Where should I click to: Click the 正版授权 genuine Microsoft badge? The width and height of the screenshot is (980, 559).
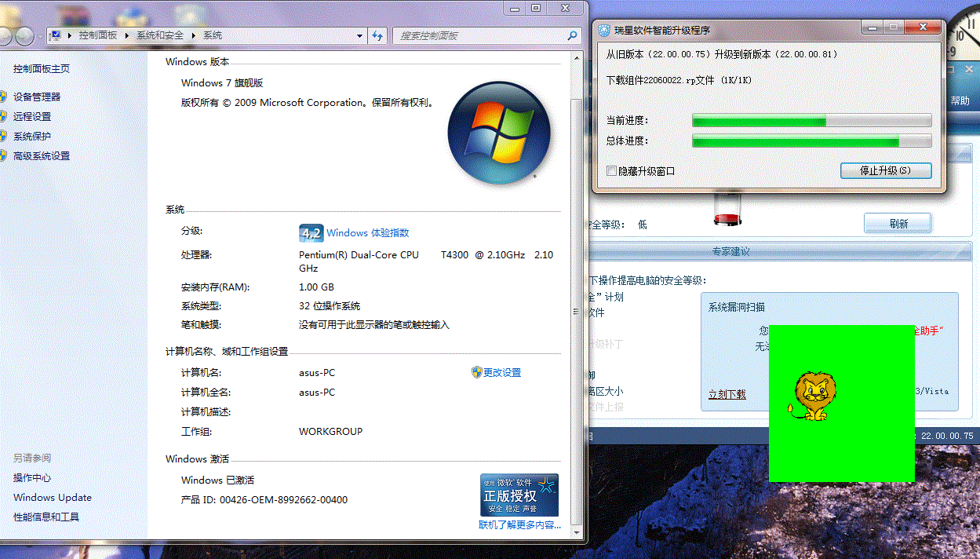[519, 495]
